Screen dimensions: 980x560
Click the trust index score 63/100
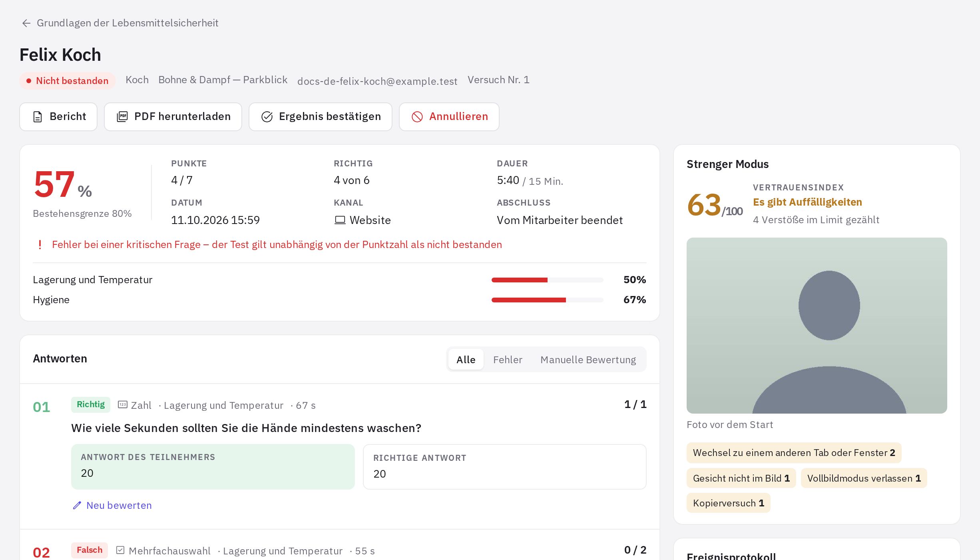(x=715, y=205)
